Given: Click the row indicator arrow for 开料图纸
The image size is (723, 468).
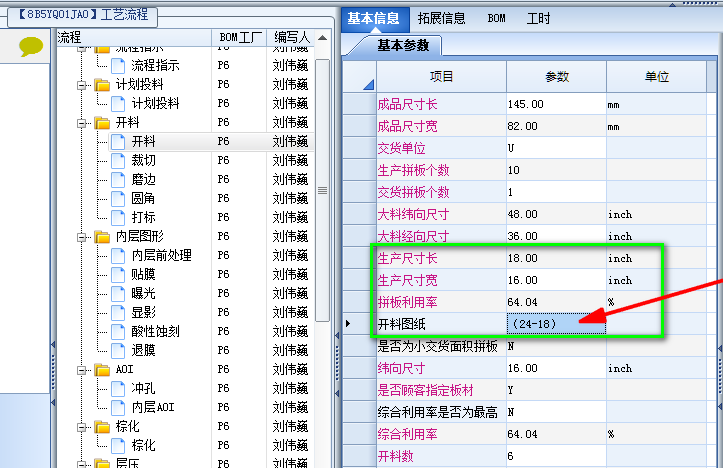Looking at the screenshot, I should (x=348, y=324).
